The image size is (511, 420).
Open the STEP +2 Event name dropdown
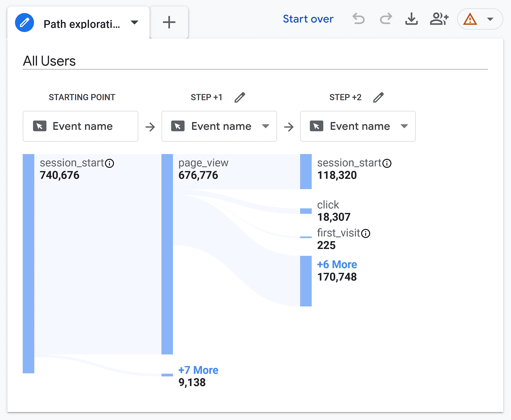point(358,126)
